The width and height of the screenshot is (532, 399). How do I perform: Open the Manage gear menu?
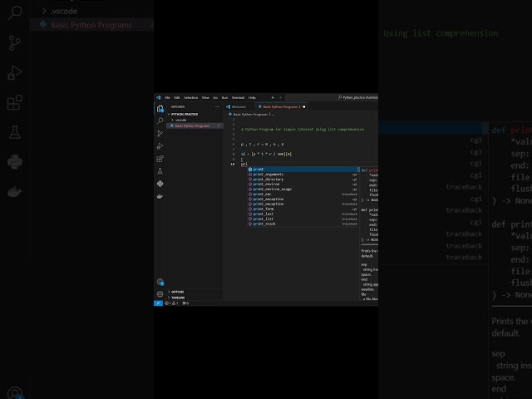click(160, 294)
